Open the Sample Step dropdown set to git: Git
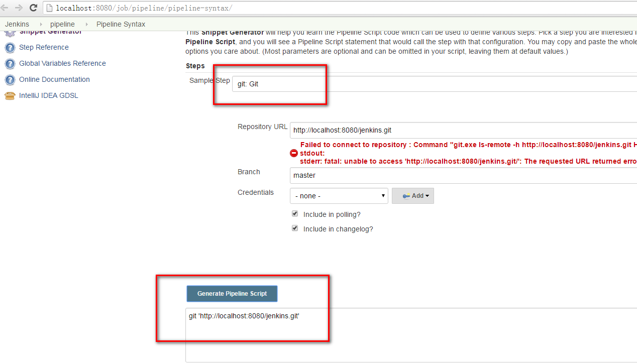637x364 pixels. (435, 84)
